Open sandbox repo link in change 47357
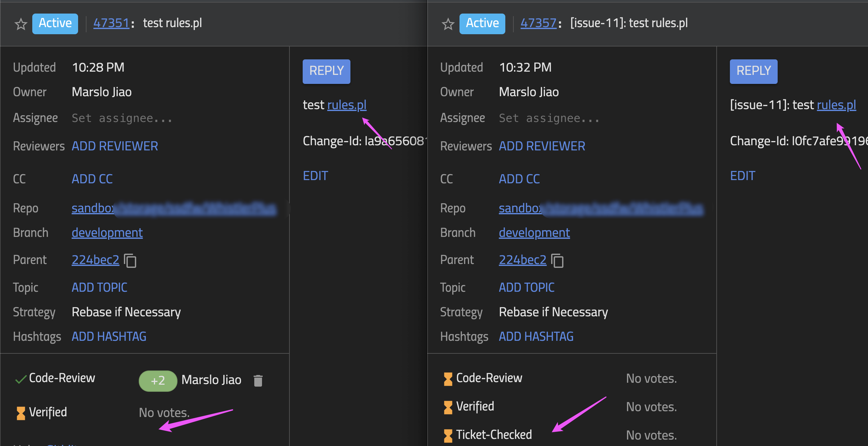Viewport: 868px width, 446px height. tap(601, 208)
